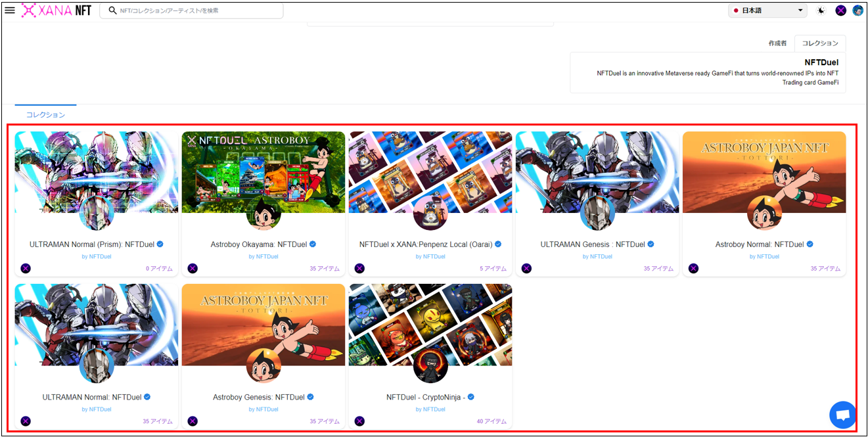This screenshot has width=868, height=437.
Task: Open Astroboy Okayama: NFTDuel title
Action: pyautogui.click(x=259, y=244)
